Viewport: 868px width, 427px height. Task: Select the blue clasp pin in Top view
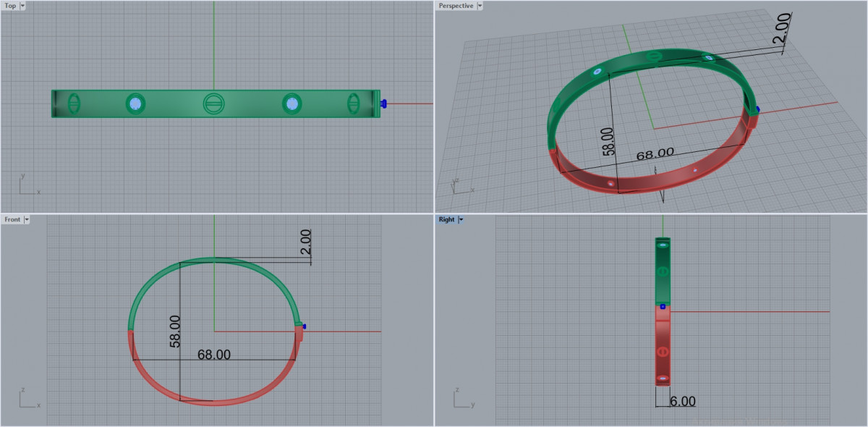click(384, 103)
